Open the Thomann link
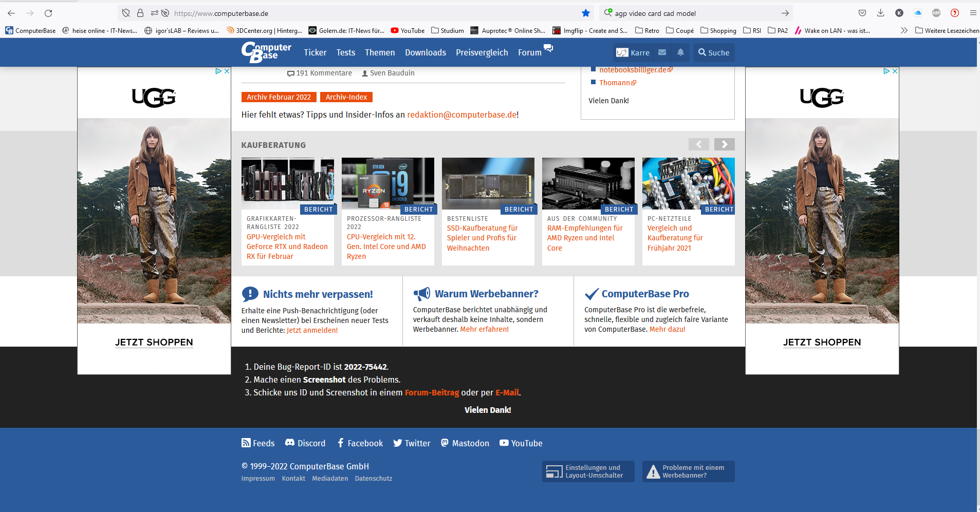The height and width of the screenshot is (512, 980). click(x=618, y=83)
